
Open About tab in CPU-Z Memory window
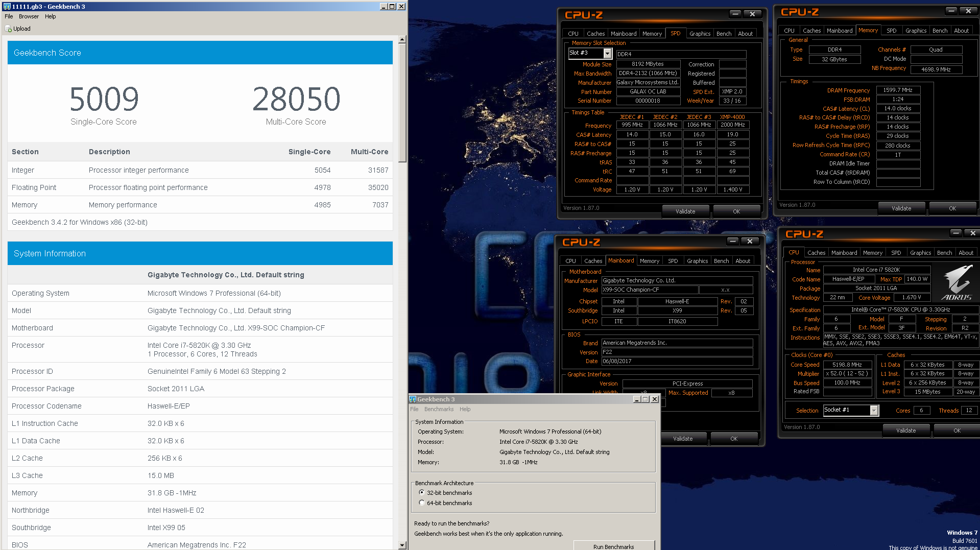[x=961, y=31]
